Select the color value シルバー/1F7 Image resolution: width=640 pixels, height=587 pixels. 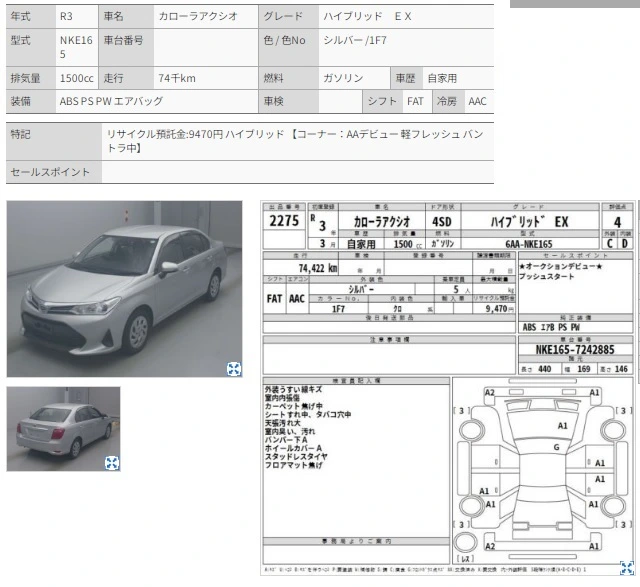pyautogui.click(x=355, y=40)
